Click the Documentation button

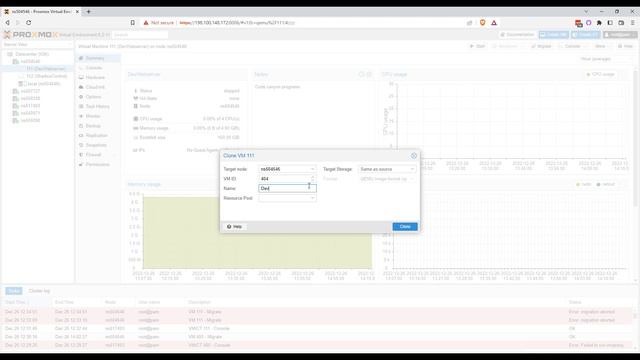click(x=517, y=35)
